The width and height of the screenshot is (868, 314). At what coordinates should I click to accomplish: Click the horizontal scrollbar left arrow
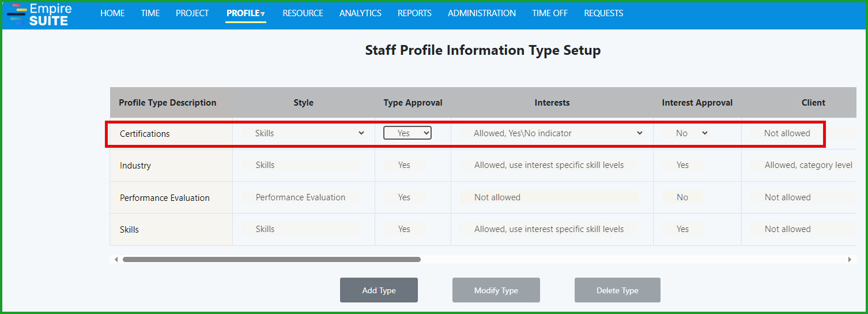(116, 260)
